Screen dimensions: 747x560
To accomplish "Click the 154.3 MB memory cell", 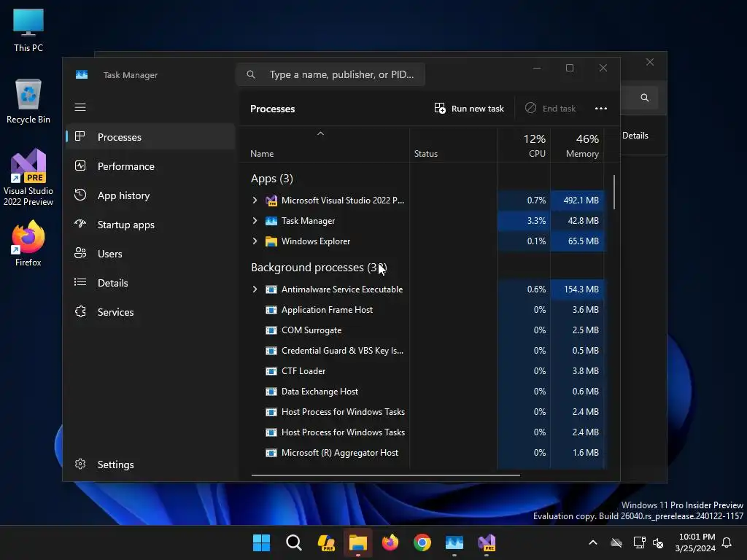I will (x=578, y=289).
